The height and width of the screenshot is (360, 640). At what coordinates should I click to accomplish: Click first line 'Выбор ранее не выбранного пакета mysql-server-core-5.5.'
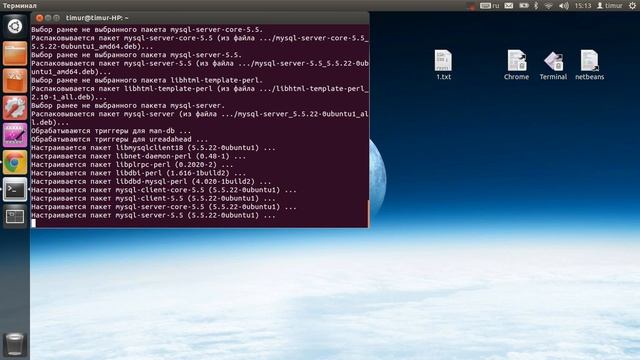147,29
